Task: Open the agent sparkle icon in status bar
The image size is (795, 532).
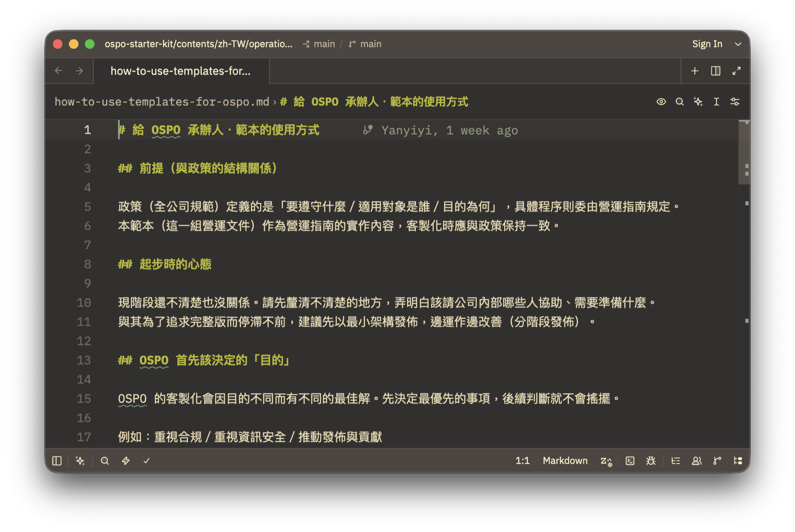Action: click(80, 461)
